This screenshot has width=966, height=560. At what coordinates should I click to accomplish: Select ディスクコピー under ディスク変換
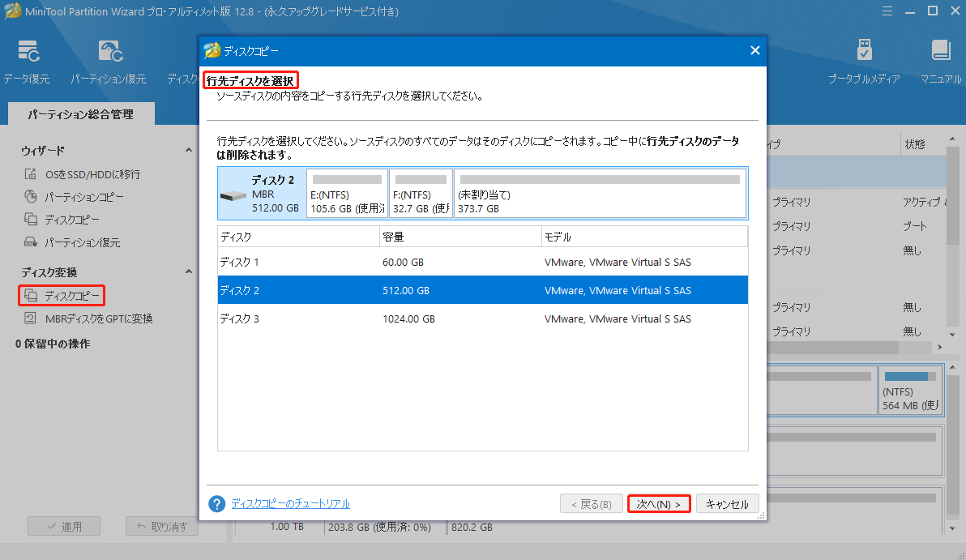(x=62, y=295)
